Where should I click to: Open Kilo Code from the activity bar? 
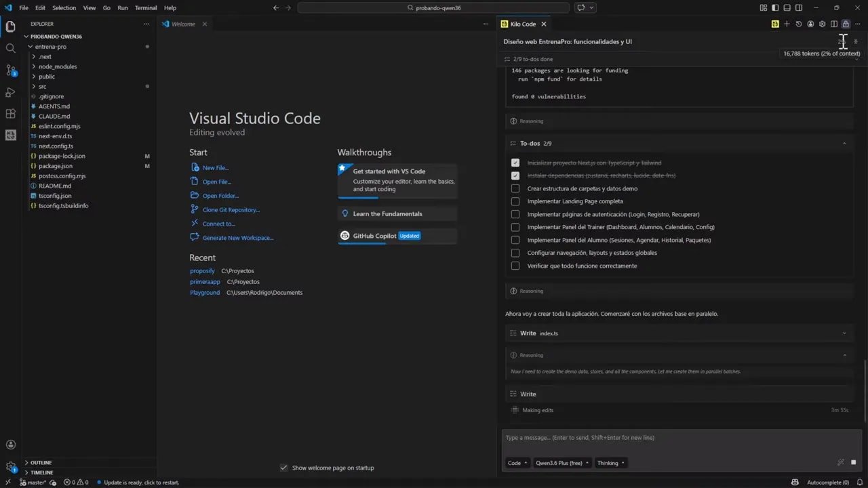10,135
